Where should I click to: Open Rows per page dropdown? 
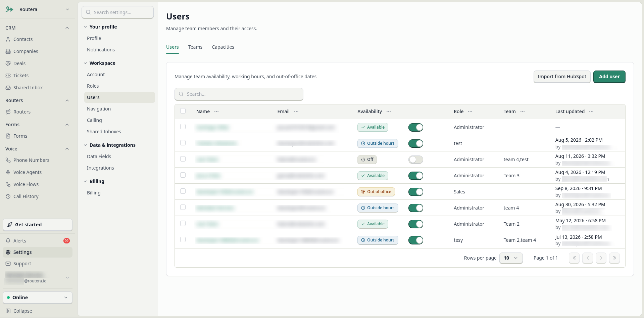511,258
